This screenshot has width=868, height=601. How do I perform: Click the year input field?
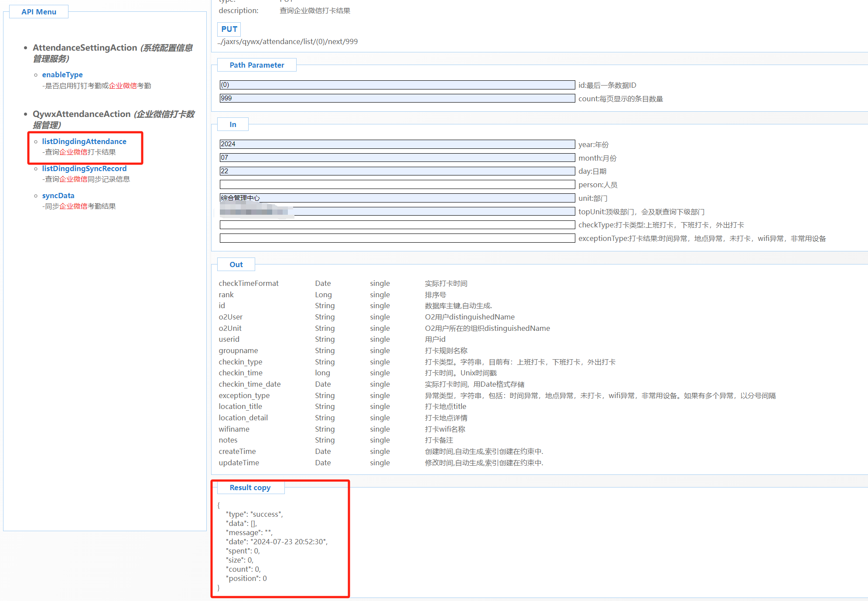pyautogui.click(x=397, y=144)
